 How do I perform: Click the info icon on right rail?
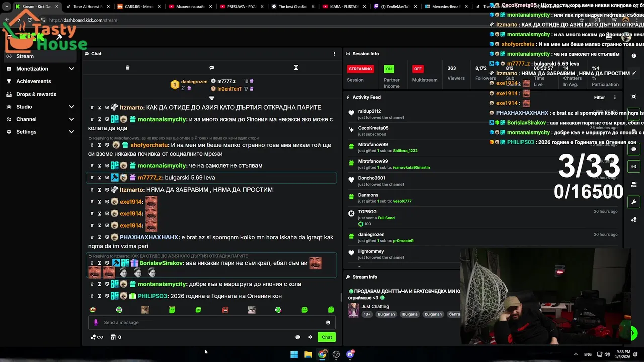(634, 56)
